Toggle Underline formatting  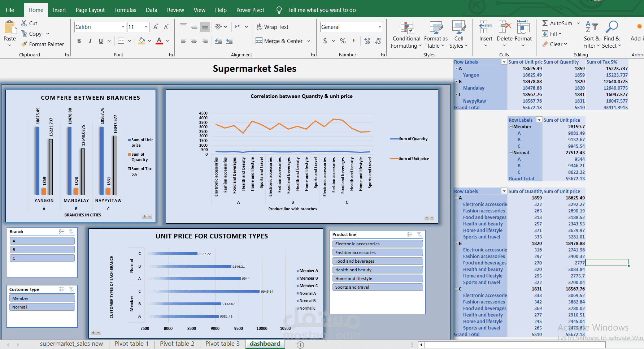coord(101,41)
